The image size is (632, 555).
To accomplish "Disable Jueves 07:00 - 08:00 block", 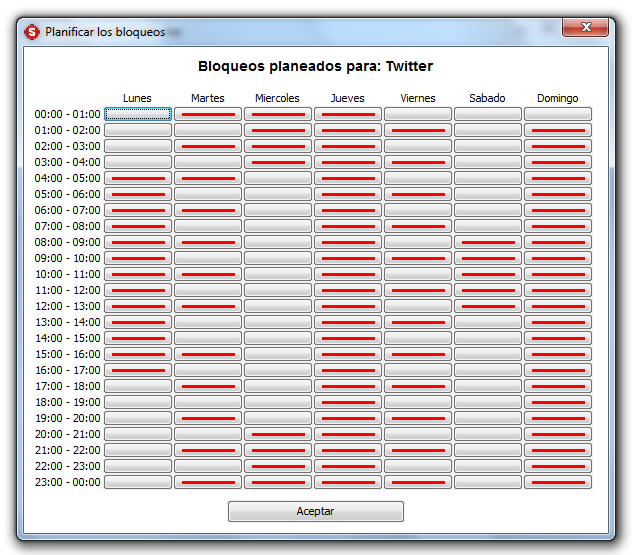I will 348,226.
